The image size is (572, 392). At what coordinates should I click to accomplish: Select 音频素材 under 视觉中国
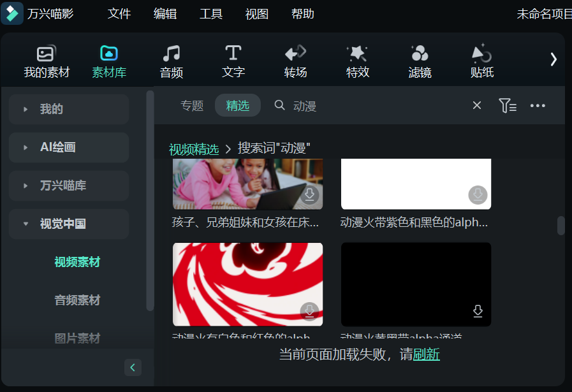(x=77, y=300)
